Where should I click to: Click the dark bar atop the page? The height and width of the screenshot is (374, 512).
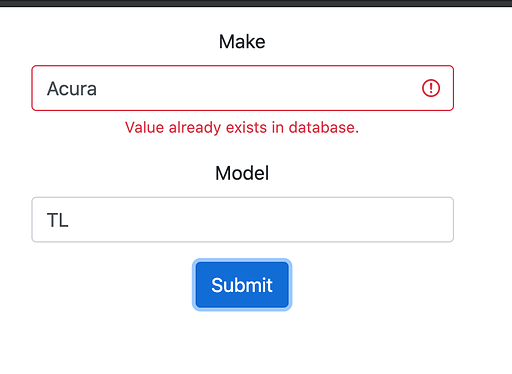[256, 3]
